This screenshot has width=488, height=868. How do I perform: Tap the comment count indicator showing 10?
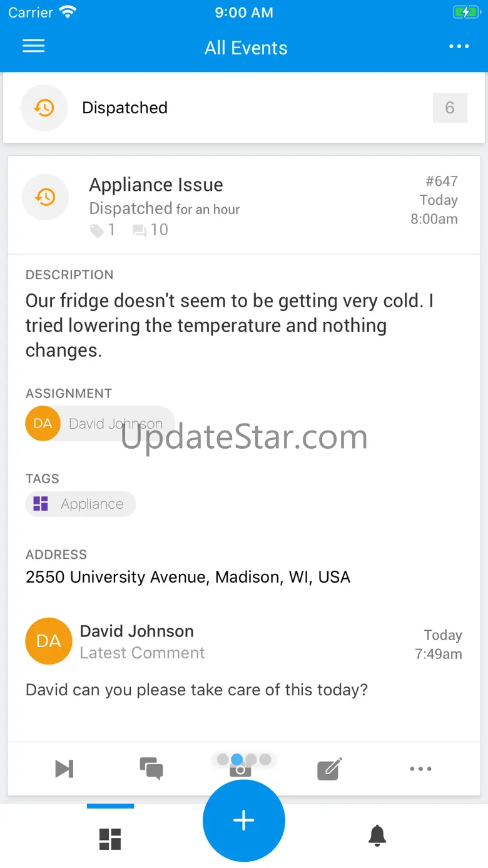(x=151, y=230)
